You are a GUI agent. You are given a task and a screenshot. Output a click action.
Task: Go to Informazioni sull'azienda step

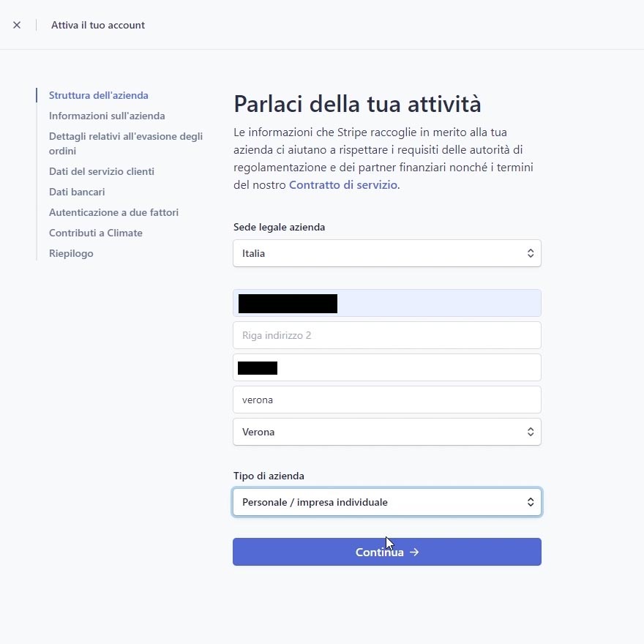[x=107, y=116]
